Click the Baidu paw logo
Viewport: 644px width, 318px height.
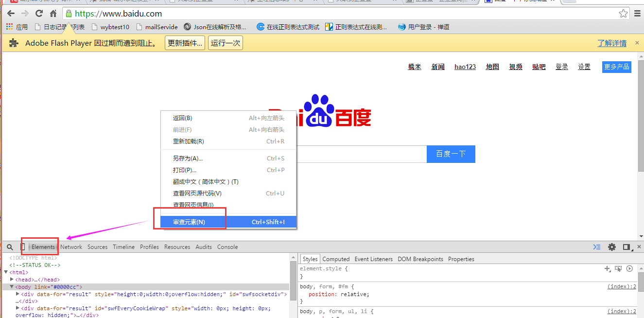point(319,110)
